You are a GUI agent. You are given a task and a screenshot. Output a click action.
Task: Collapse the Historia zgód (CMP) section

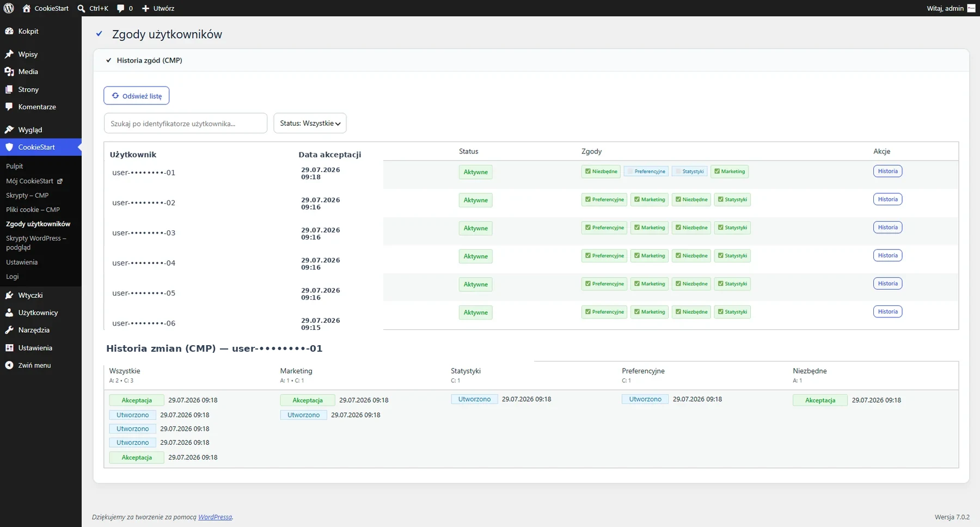pos(108,60)
